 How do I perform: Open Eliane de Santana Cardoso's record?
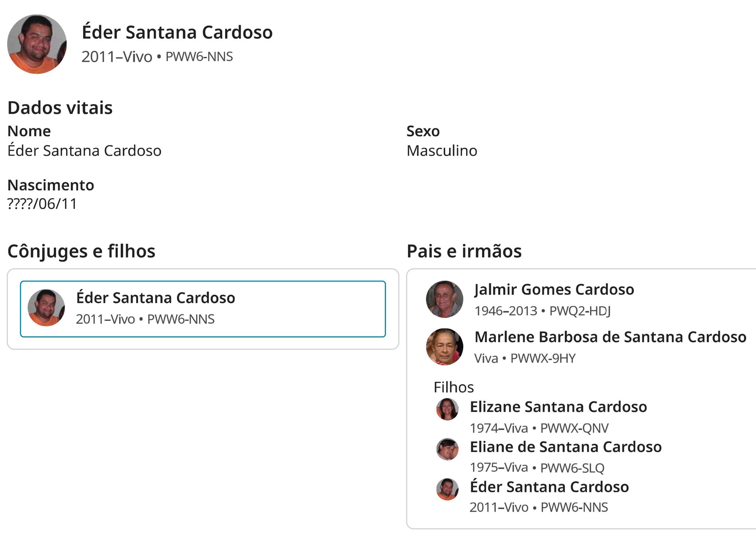pyautogui.click(x=566, y=447)
